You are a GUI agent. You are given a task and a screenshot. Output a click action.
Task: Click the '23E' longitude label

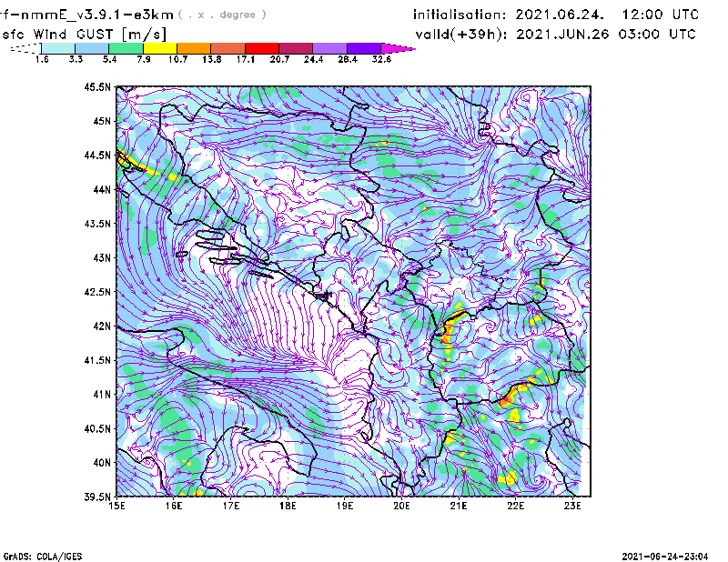coord(572,506)
